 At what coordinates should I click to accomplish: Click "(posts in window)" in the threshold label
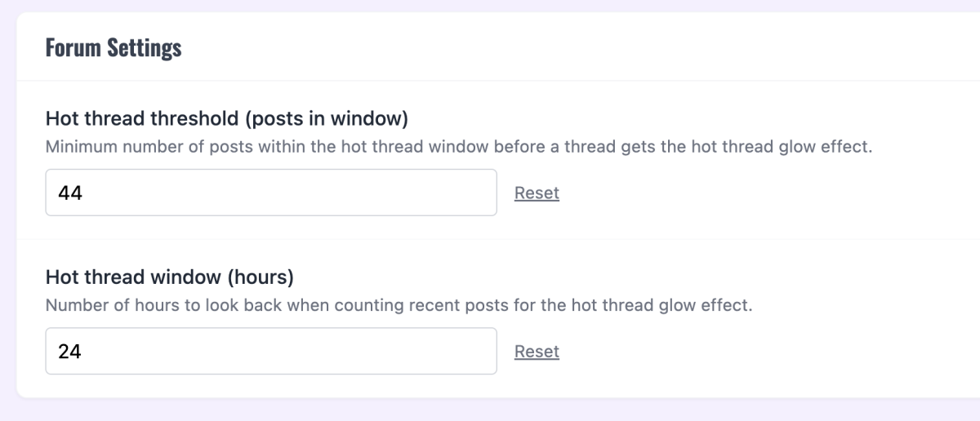[x=326, y=119]
